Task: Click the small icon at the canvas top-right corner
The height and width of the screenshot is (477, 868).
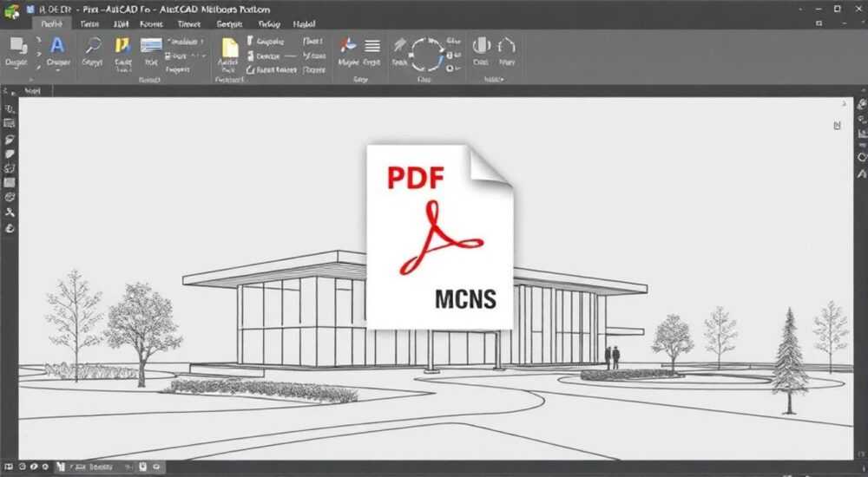Action: [x=837, y=126]
